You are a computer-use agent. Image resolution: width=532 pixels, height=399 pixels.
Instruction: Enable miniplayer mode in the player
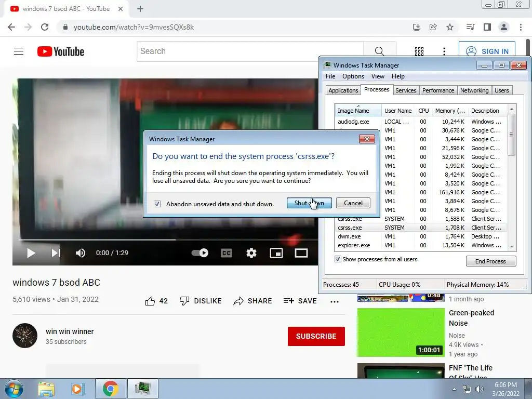tap(276, 253)
